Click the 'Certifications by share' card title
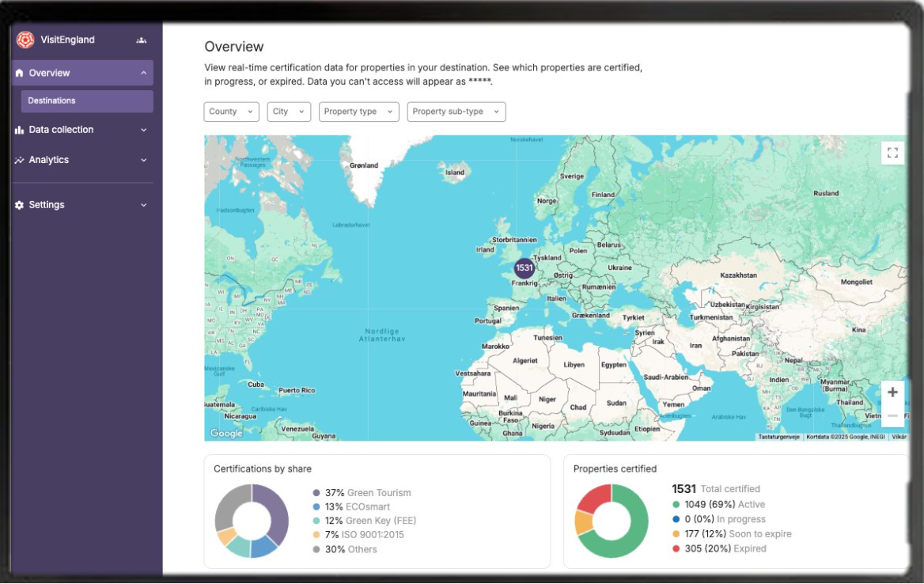Viewport: 924px width, 584px height. coord(263,469)
